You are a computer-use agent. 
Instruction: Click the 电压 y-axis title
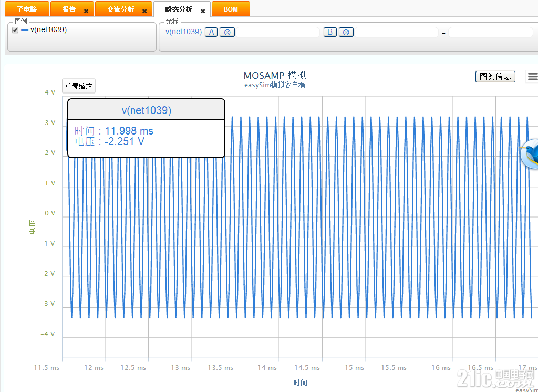tap(32, 227)
